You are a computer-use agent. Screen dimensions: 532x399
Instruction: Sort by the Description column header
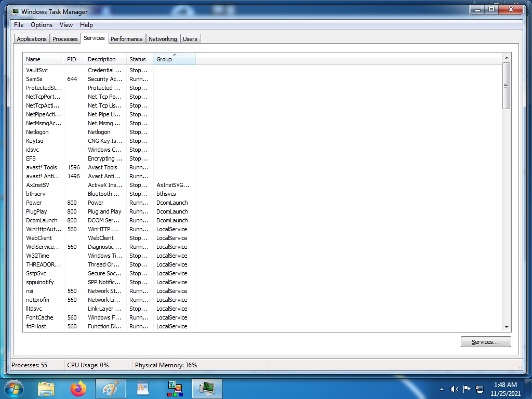105,59
